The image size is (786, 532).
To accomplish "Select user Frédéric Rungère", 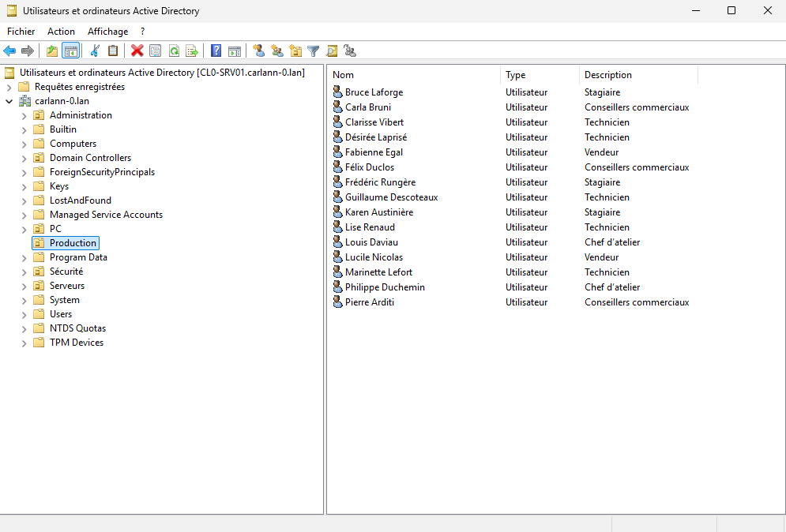I will point(380,182).
